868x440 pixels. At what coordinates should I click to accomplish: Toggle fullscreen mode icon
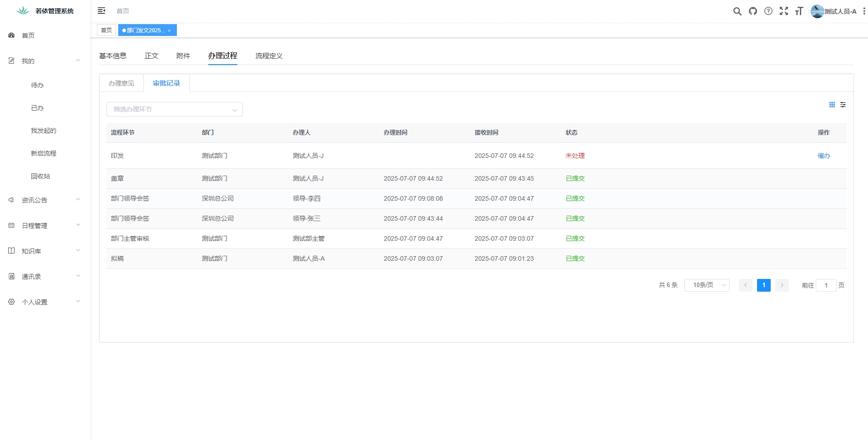pos(784,11)
